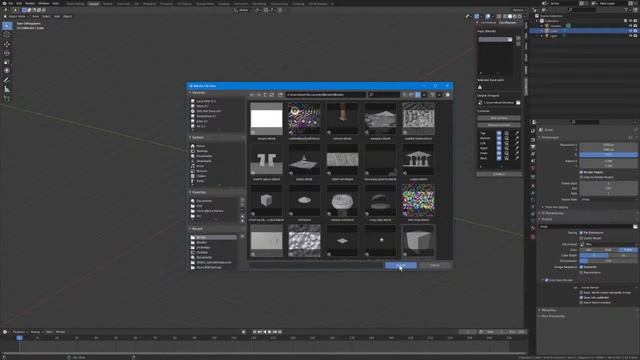Collapse the Favorites section in file browser
This screenshot has height=360, width=640.
tap(190, 192)
